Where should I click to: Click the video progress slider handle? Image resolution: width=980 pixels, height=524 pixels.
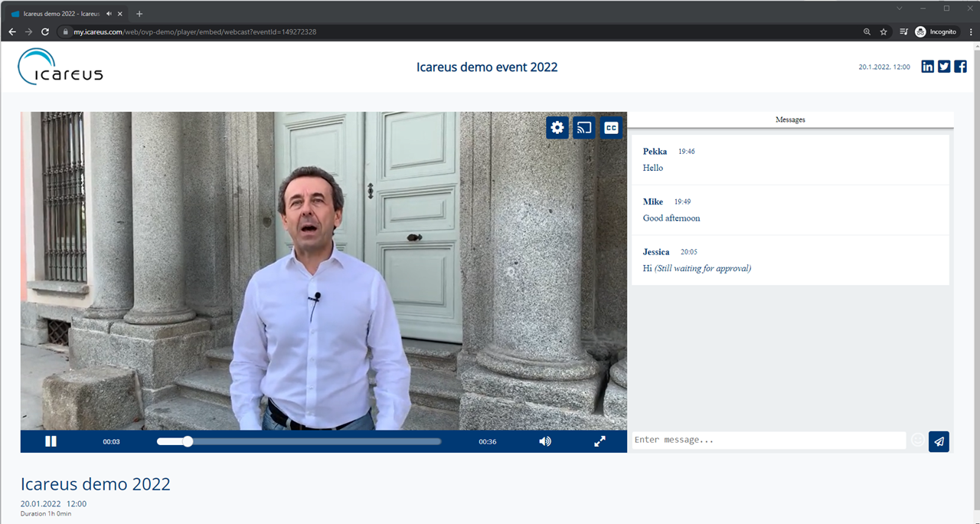tap(188, 441)
